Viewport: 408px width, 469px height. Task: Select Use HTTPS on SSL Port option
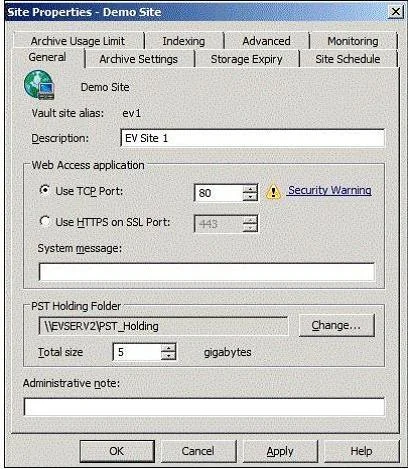tap(44, 221)
